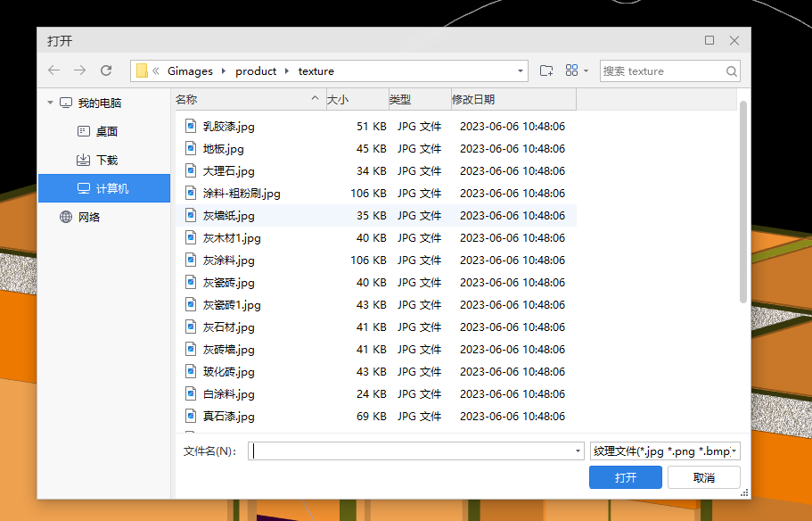The width and height of the screenshot is (812, 521).
Task: Click file icon of 真石漆.jpg
Action: click(x=191, y=415)
